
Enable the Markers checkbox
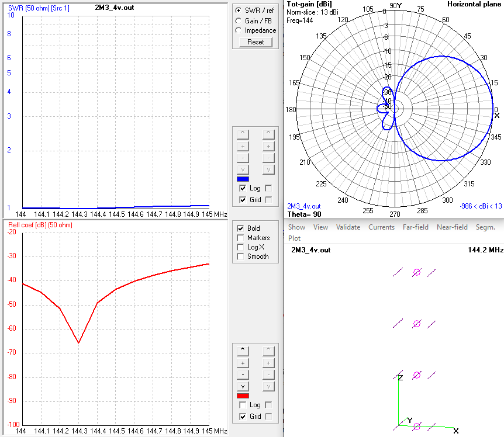[240, 238]
